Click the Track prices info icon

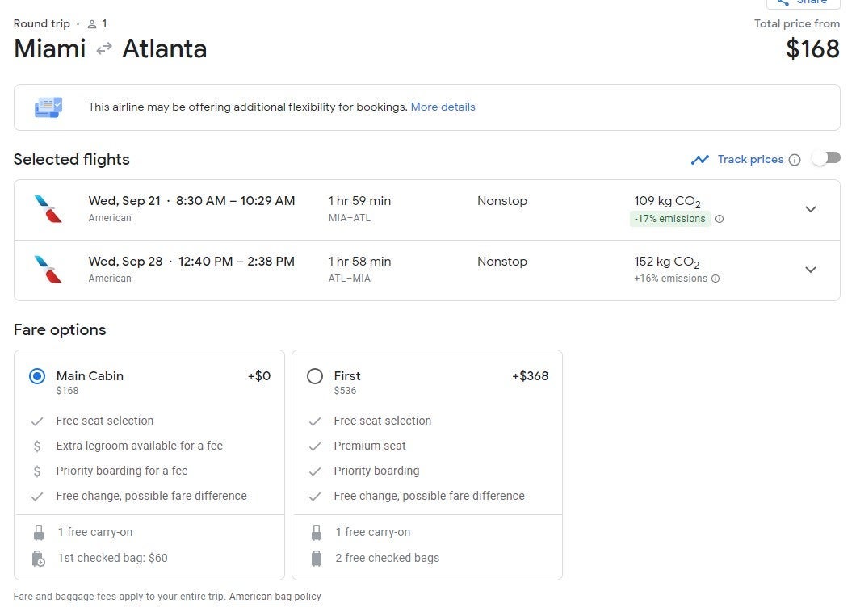pos(795,160)
